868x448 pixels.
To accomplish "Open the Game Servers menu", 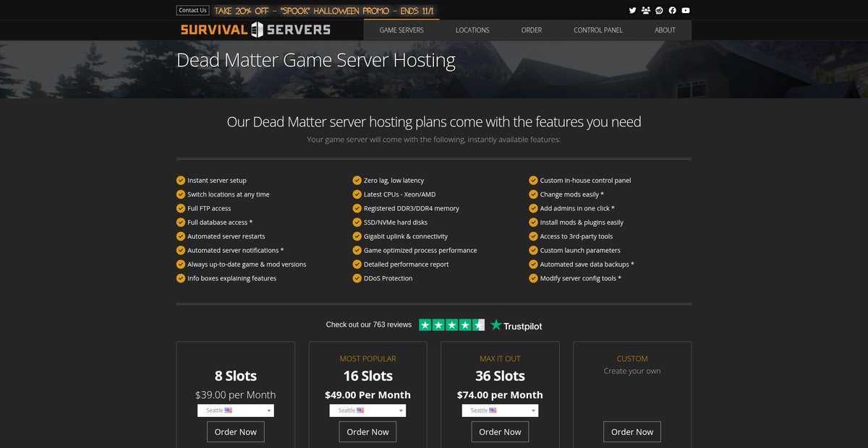I will pos(401,30).
